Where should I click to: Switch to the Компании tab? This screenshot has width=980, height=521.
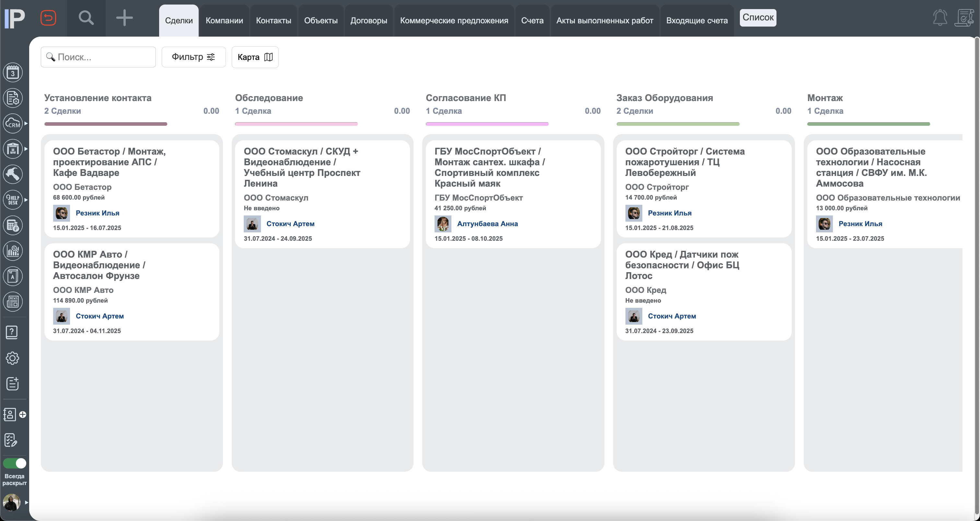tap(224, 20)
